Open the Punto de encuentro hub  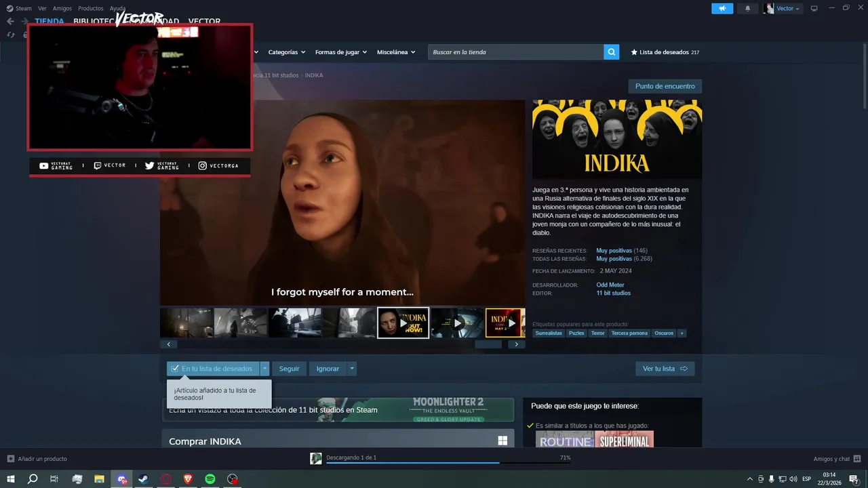[665, 86]
